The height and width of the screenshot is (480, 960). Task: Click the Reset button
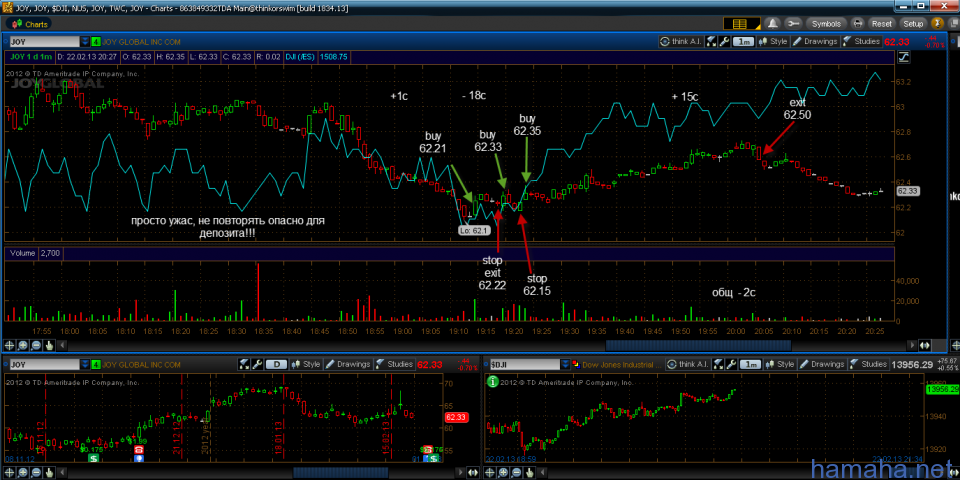point(882,24)
